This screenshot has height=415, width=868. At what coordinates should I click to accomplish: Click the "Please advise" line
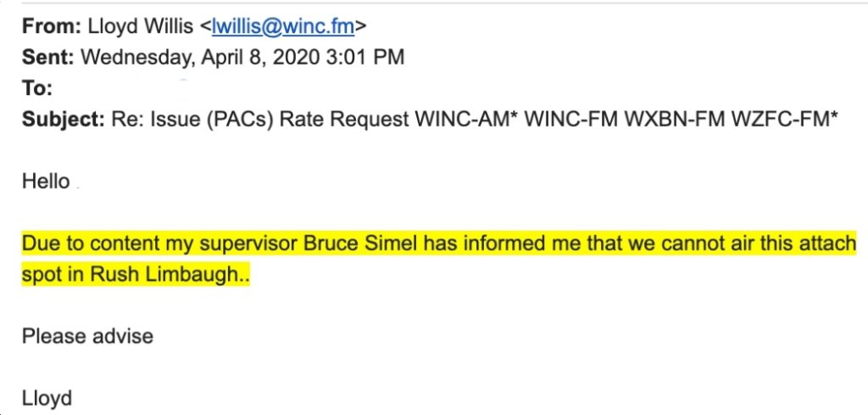[x=87, y=336]
